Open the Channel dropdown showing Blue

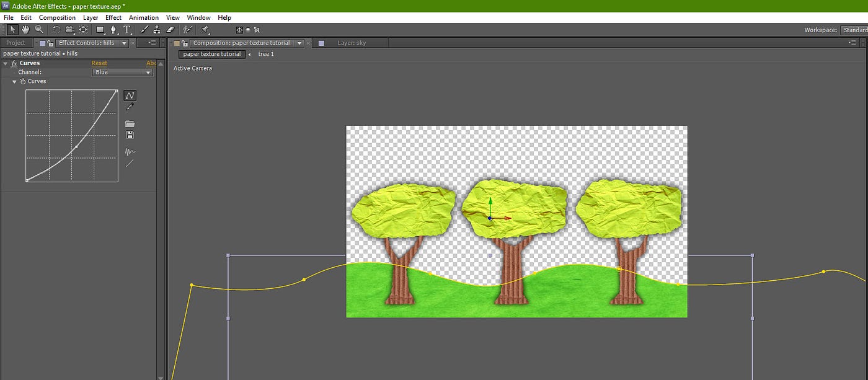tap(123, 73)
